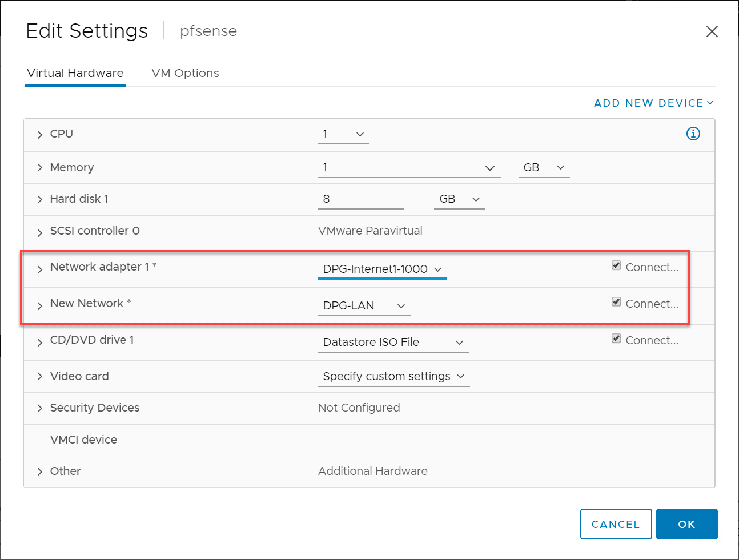
Task: Expand the New Network row
Action: 40,305
